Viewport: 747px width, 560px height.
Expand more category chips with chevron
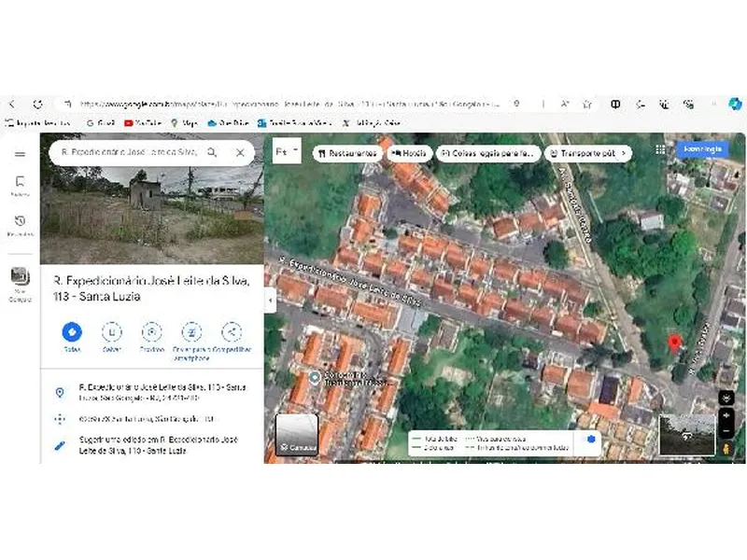(x=625, y=152)
